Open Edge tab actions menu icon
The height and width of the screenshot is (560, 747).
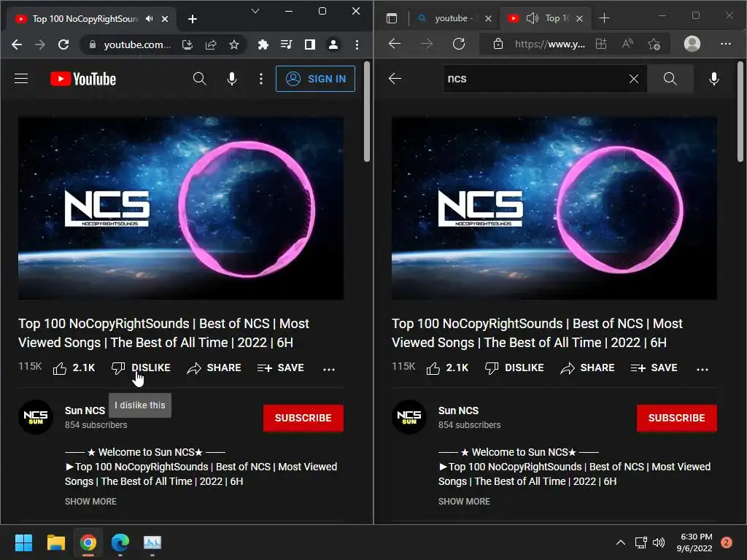392,18
